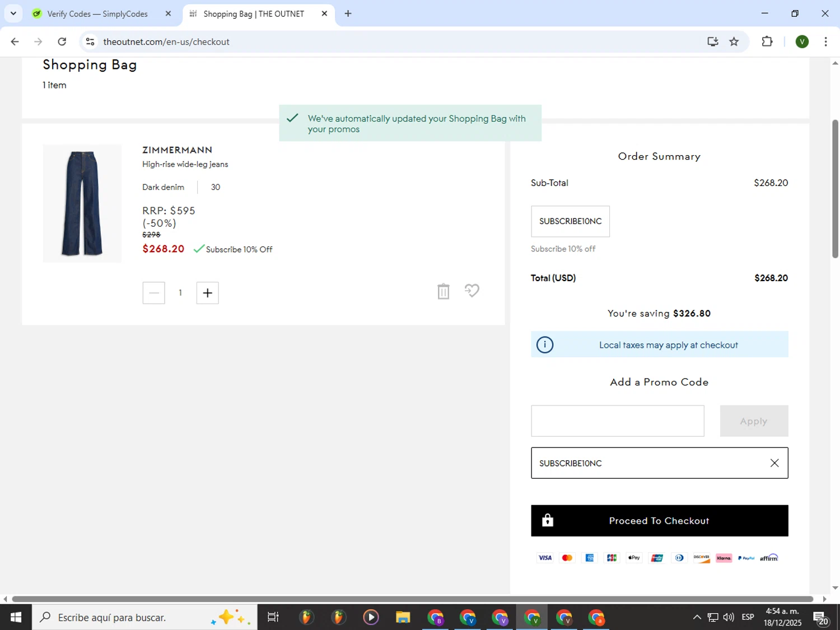840x630 pixels.
Task: Click the American Express payment icon
Action: point(590,558)
